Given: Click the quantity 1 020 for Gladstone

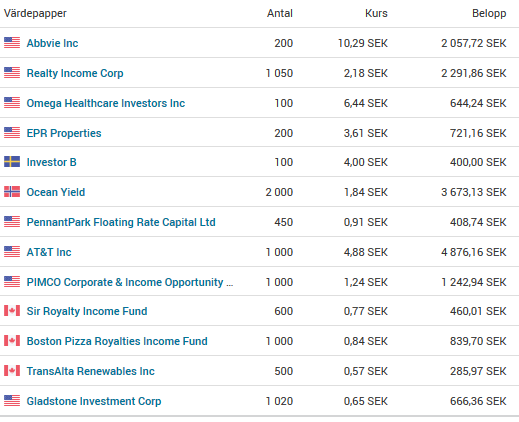Looking at the screenshot, I should tap(279, 401).
